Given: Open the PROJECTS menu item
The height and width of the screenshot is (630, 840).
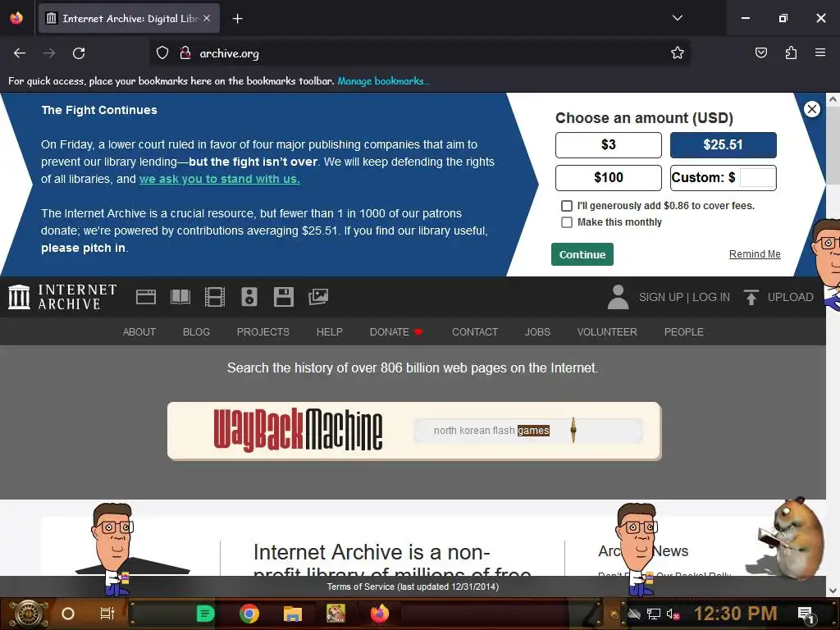Looking at the screenshot, I should (x=263, y=332).
